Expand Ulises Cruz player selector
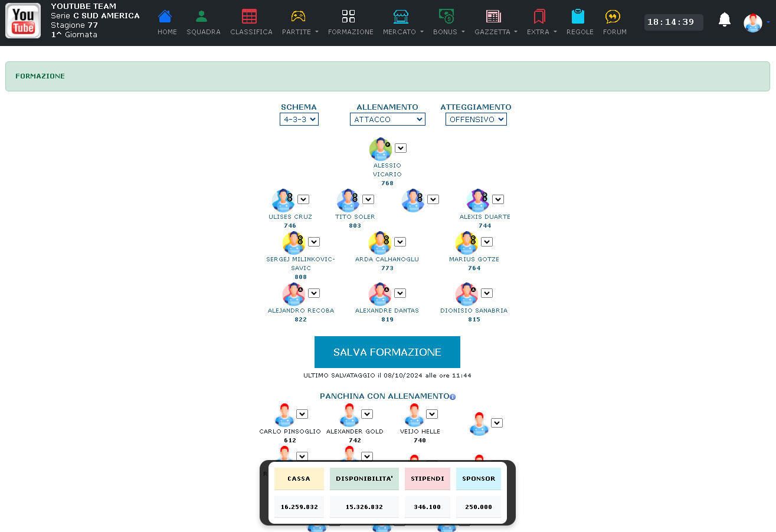776x532 pixels. point(303,199)
